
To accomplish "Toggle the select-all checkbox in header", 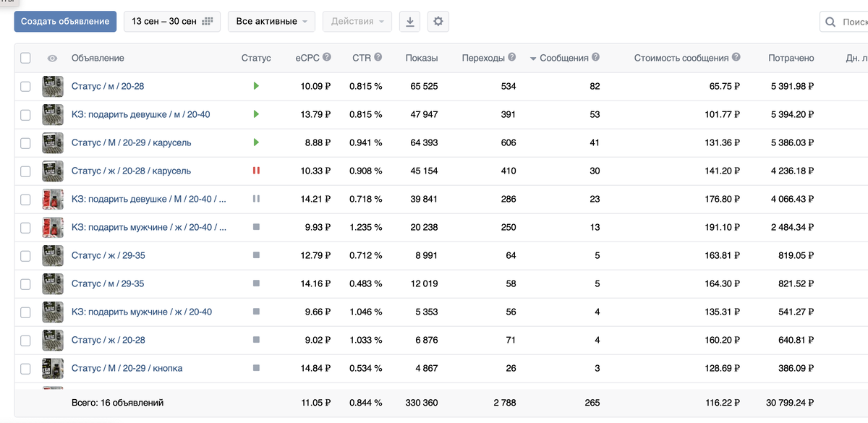I will click(25, 58).
